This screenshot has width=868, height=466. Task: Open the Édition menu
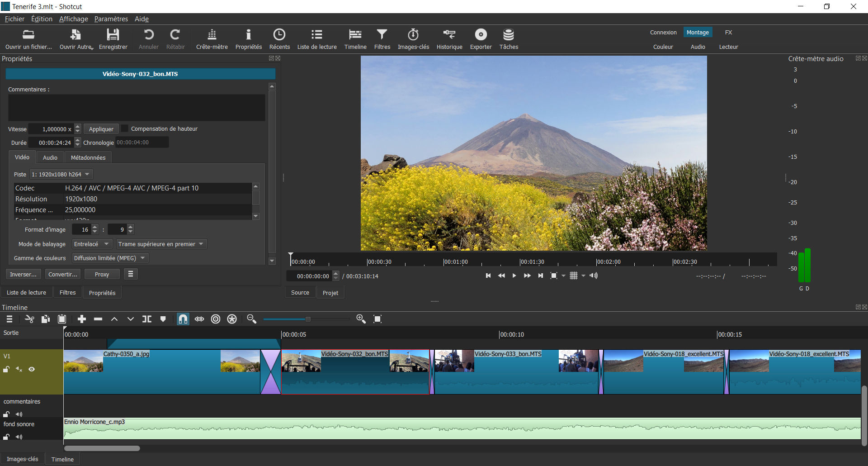point(41,19)
